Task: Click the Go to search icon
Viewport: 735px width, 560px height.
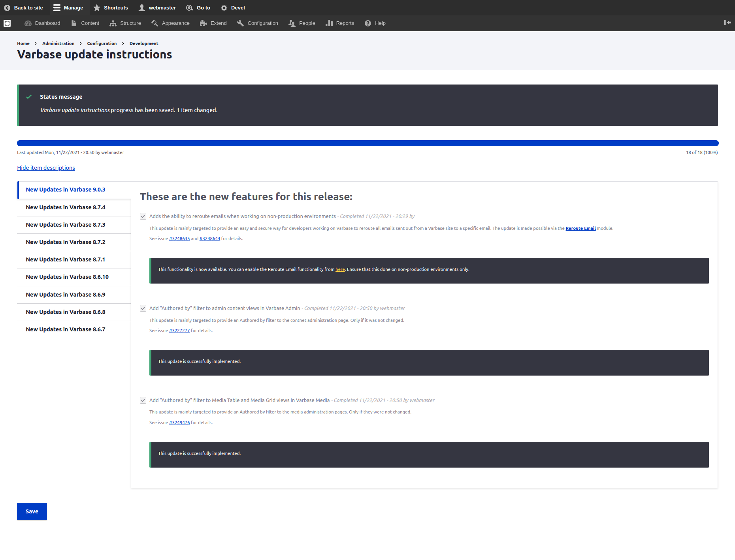Action: click(x=190, y=8)
